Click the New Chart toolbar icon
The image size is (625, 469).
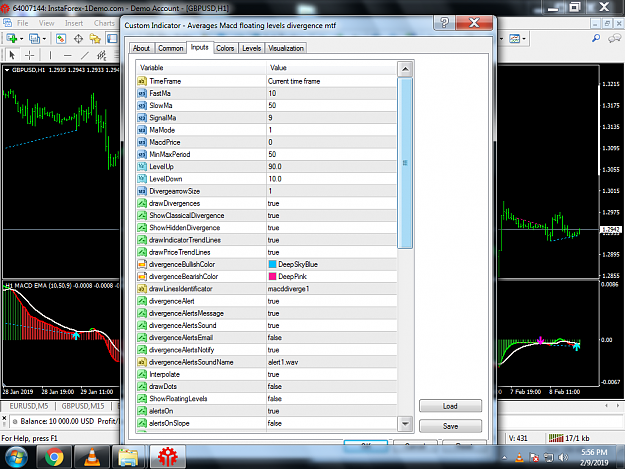click(x=12, y=39)
